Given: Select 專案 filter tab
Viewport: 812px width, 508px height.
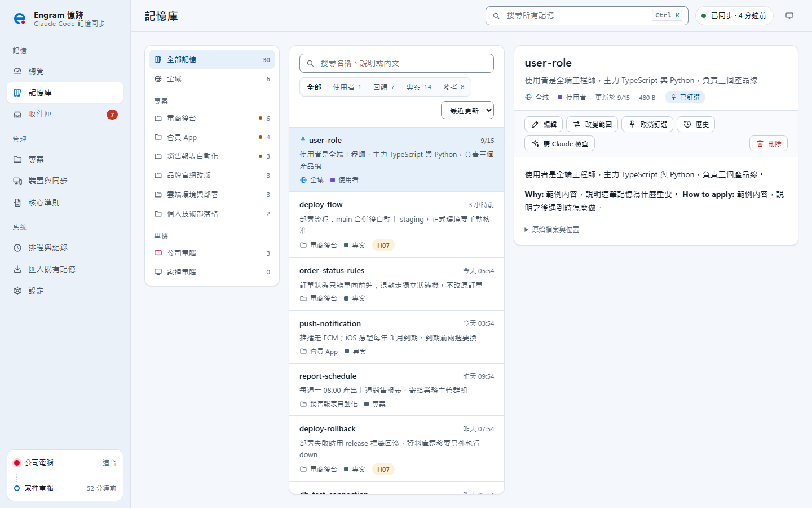Looking at the screenshot, I should point(419,87).
